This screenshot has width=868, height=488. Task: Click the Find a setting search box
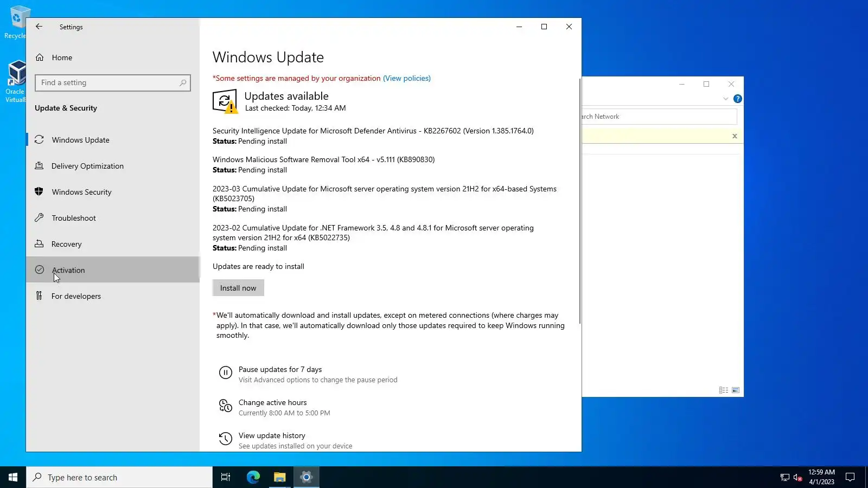(x=113, y=82)
